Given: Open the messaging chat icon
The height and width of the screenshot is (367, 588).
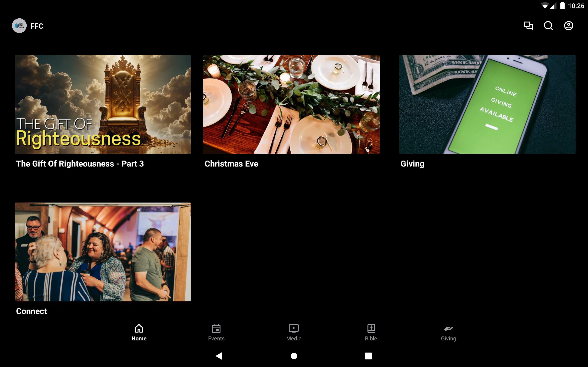Looking at the screenshot, I should 528,26.
